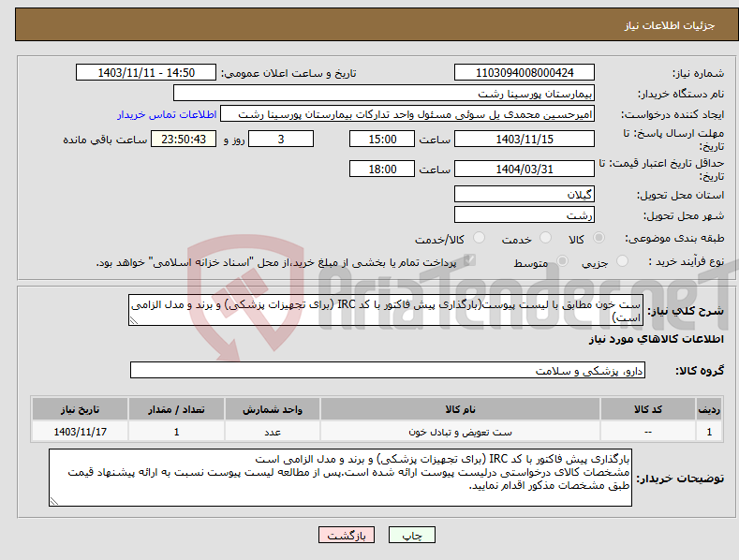Click the quantity cell showing 1
Image resolution: width=739 pixels, height=560 pixels.
(176, 432)
